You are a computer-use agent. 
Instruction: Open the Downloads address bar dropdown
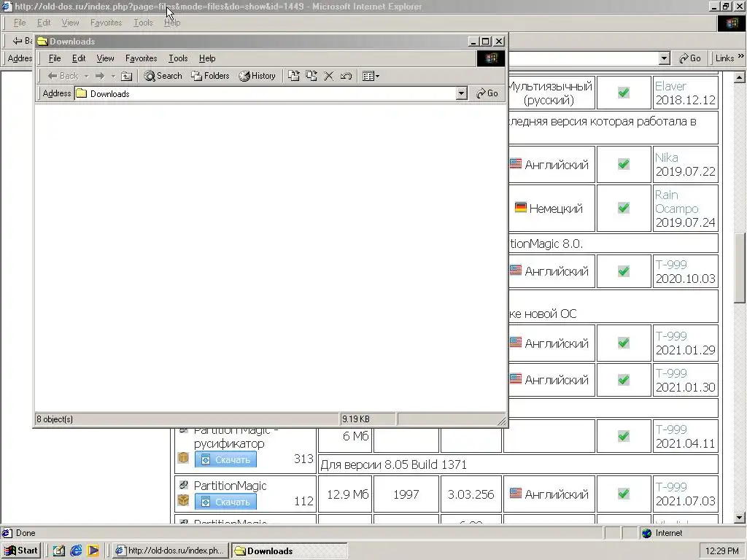pyautogui.click(x=461, y=93)
